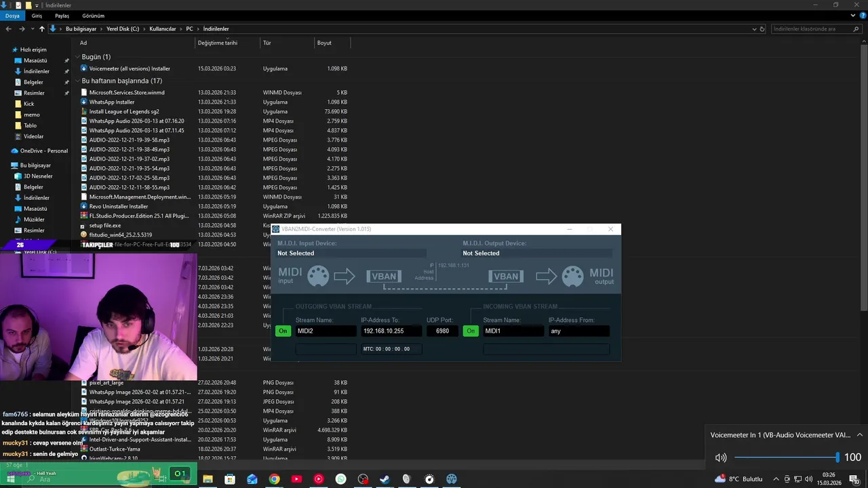The image size is (868, 488).
Task: Click PC breadcrumb in the address path
Action: tap(190, 29)
